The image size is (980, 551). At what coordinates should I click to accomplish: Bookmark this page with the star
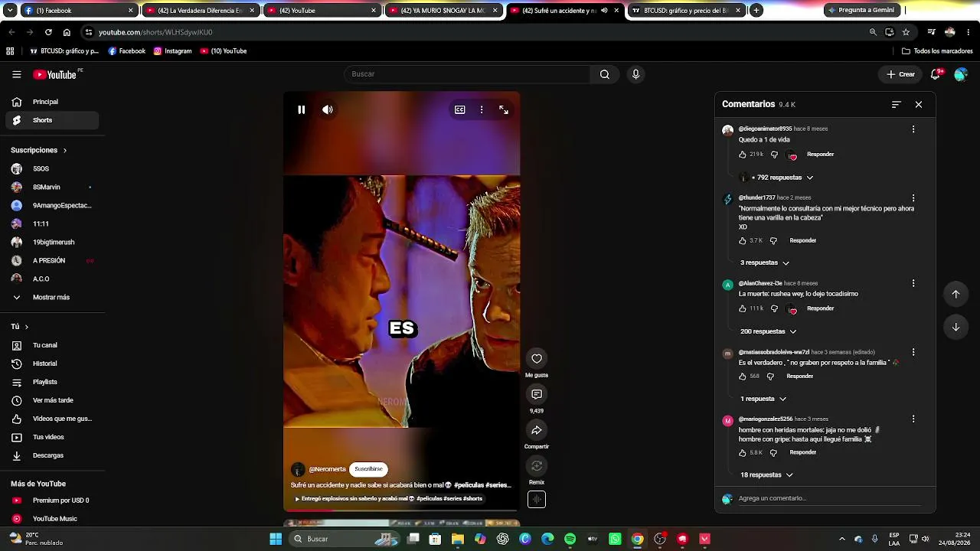pyautogui.click(x=906, y=32)
